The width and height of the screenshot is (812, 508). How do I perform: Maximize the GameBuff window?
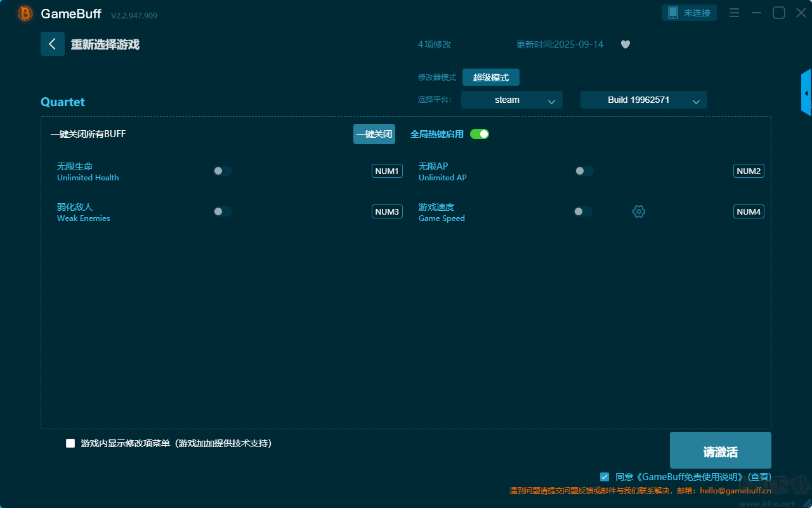[778, 13]
